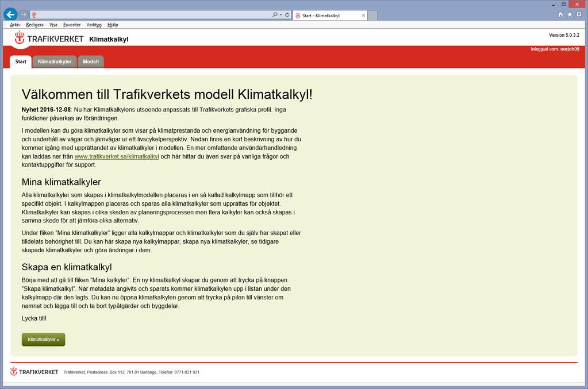
Task: Open the Redigera menu
Action: 34,25
